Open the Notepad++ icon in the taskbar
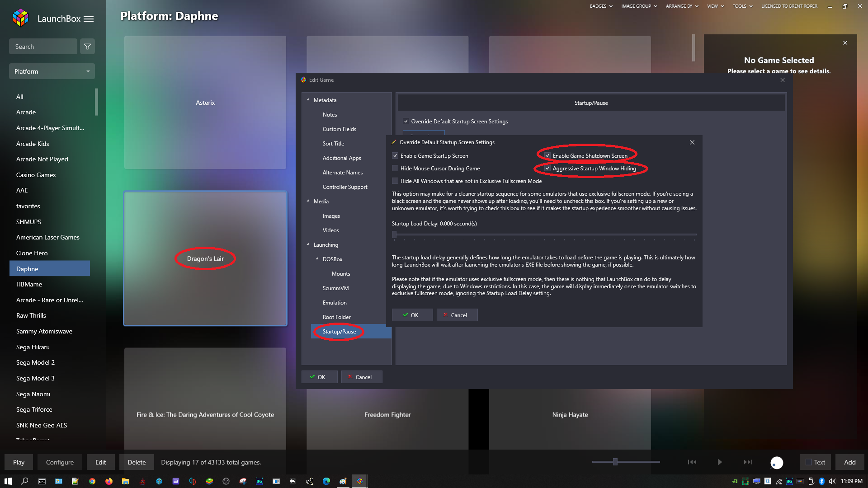 [x=75, y=481]
